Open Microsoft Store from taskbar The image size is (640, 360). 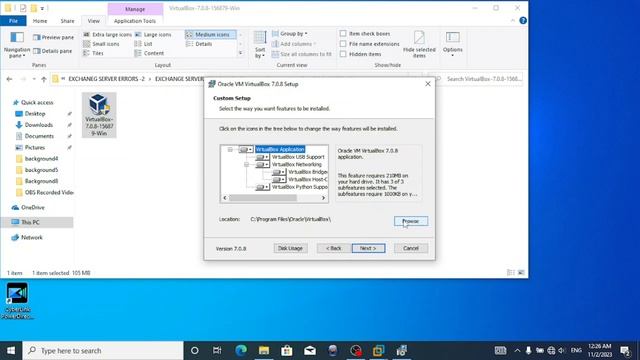pos(287,351)
